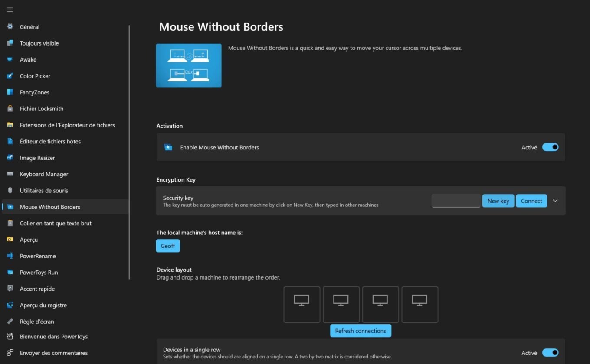Select the third device monitor slot
This screenshot has width=590, height=364.
[x=380, y=305]
